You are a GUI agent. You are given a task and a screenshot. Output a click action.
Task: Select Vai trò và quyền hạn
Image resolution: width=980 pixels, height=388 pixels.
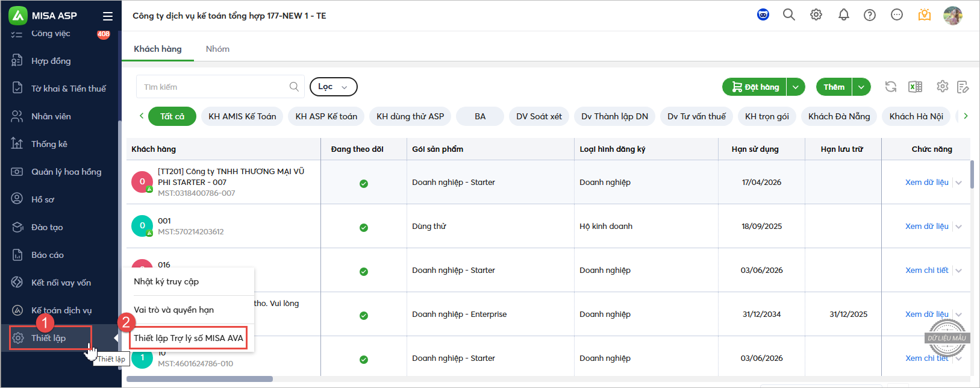[174, 310]
